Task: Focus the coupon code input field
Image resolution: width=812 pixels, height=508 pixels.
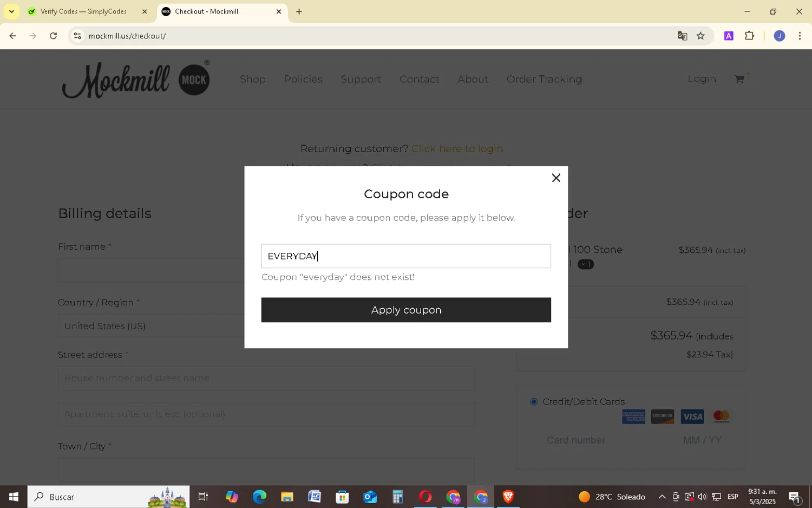Action: (x=406, y=256)
